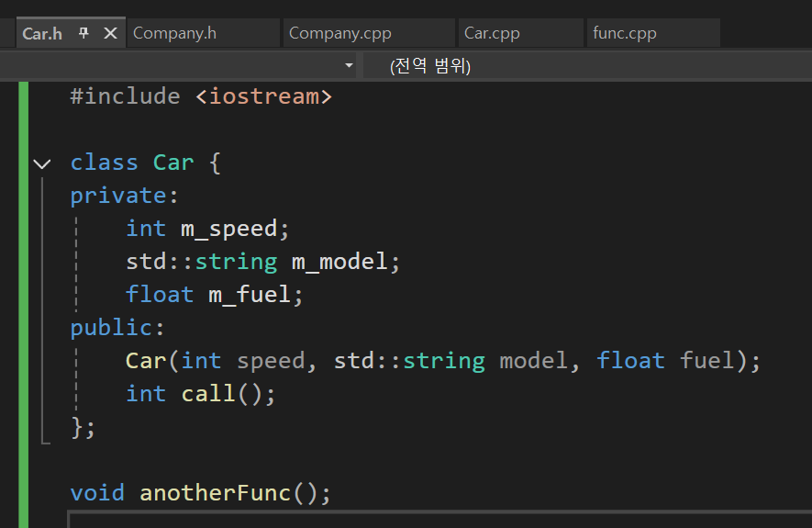Screen dimensions: 812x528
Task: Collapse the class Car code block
Action: click(x=42, y=164)
